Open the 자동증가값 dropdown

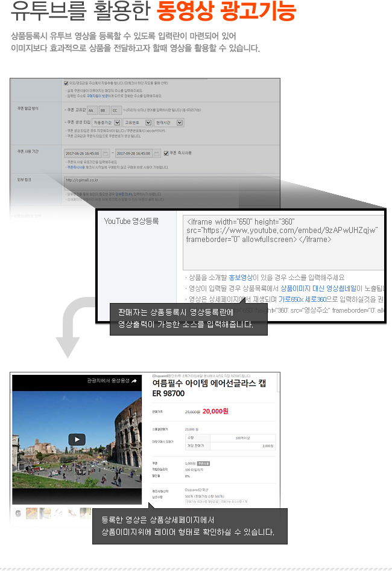106,123
